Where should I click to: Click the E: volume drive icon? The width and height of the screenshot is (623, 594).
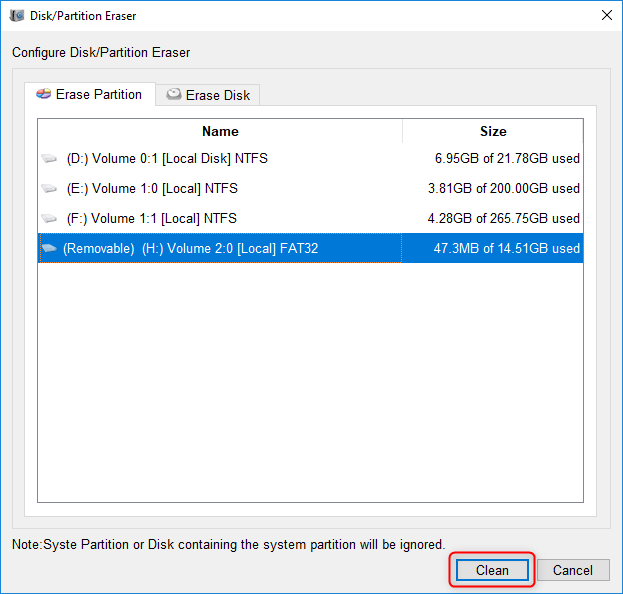pos(50,189)
